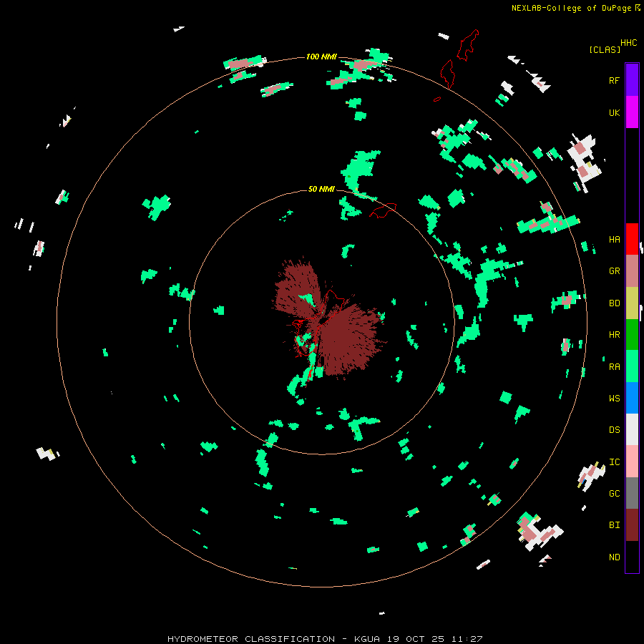Screen dimensions: 644x644
Task: Click the brown BI legend swatch
Action: tap(632, 525)
